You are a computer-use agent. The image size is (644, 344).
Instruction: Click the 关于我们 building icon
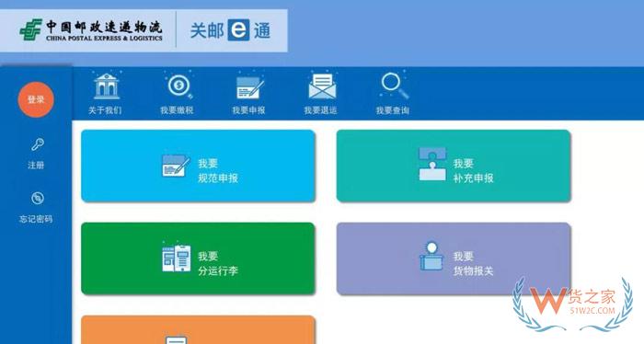pos(107,86)
